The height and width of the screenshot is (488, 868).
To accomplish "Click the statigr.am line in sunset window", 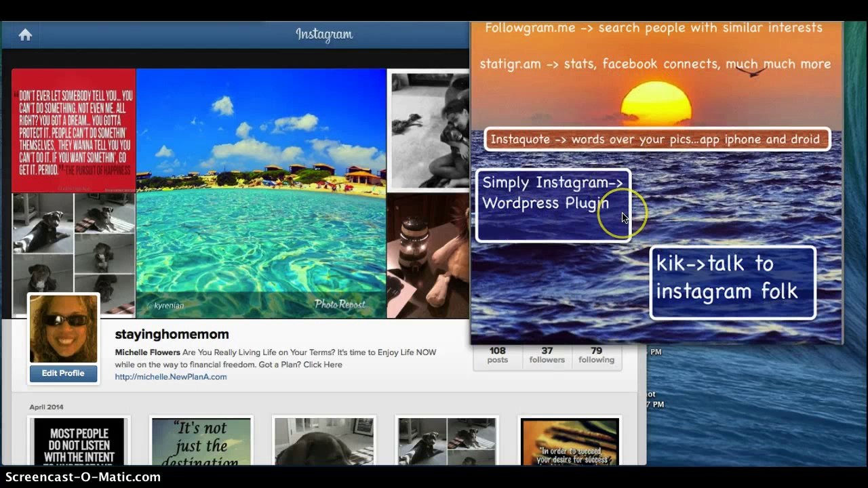I will [655, 64].
